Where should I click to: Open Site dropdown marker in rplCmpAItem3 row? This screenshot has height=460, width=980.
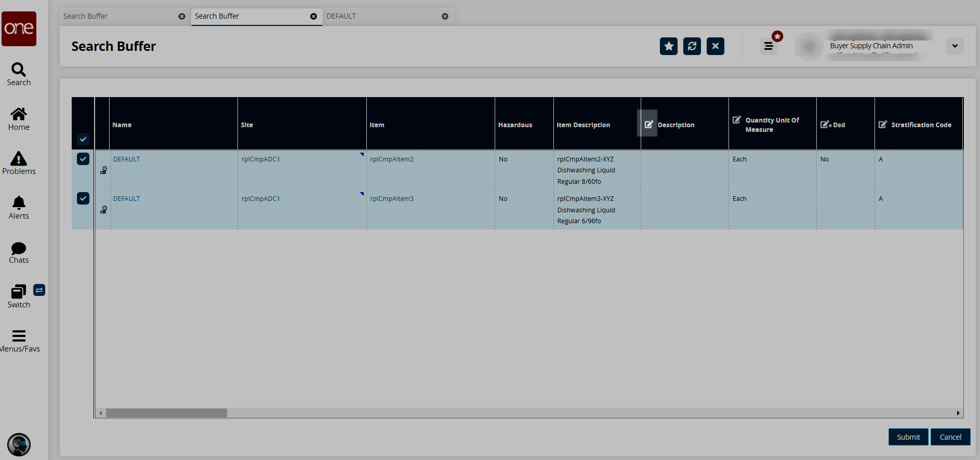[362, 194]
